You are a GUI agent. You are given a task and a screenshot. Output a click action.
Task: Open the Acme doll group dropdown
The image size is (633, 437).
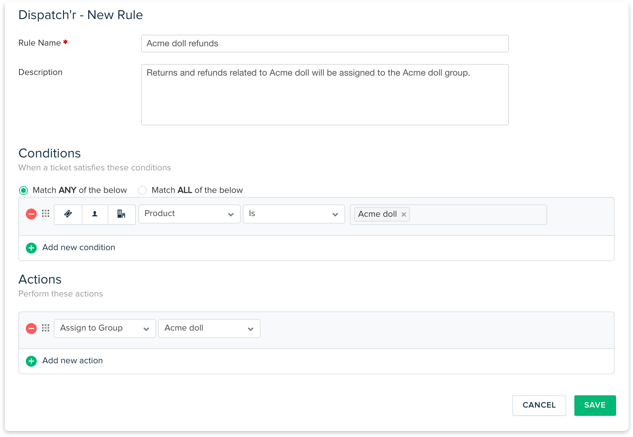(x=208, y=328)
